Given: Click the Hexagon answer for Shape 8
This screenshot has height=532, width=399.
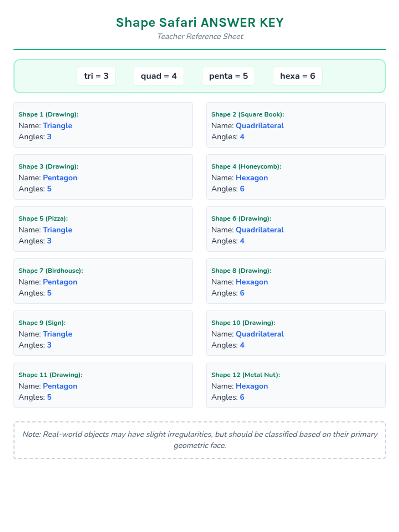Looking at the screenshot, I should point(252,282).
